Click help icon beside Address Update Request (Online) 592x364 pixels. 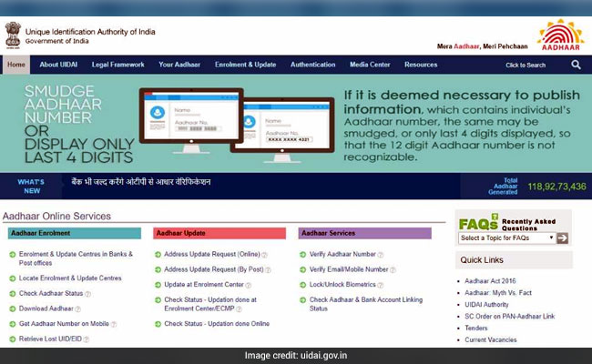tap(264, 255)
